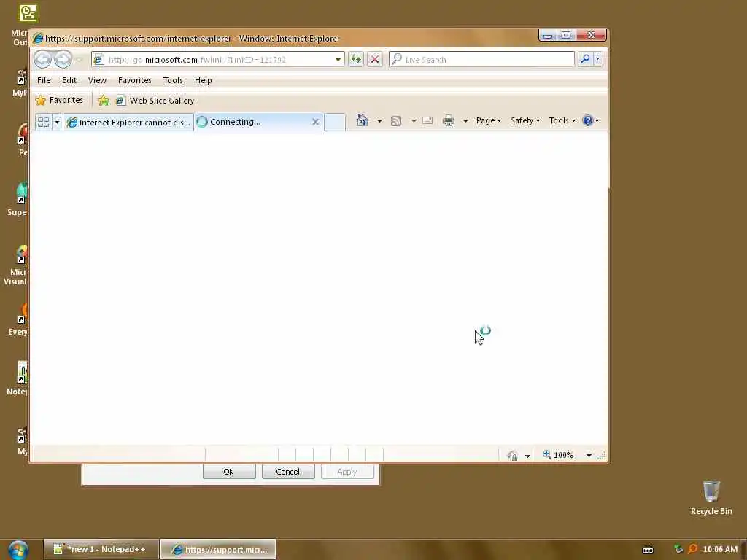This screenshot has height=560, width=747.
Task: Open the command bar Tools dropdown
Action: point(562,120)
